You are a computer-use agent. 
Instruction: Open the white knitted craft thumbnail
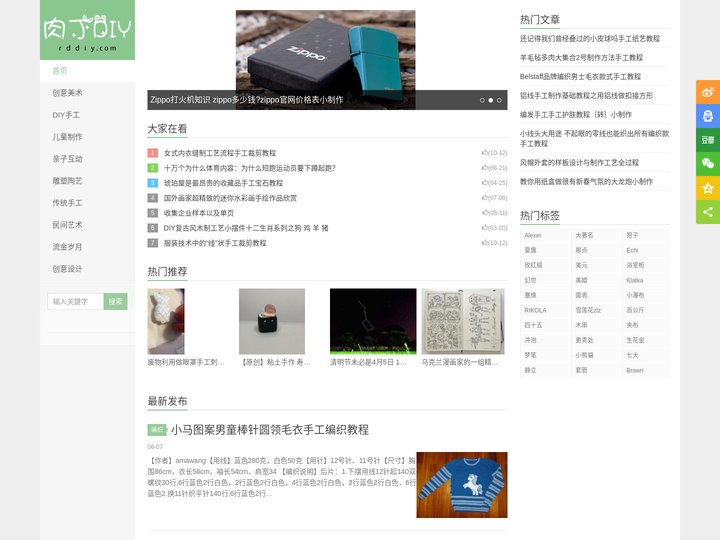[x=166, y=321]
